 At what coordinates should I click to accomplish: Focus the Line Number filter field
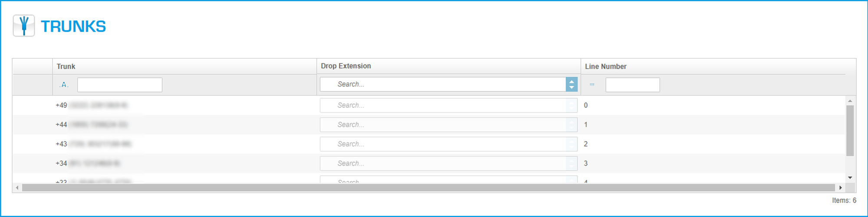pos(632,85)
